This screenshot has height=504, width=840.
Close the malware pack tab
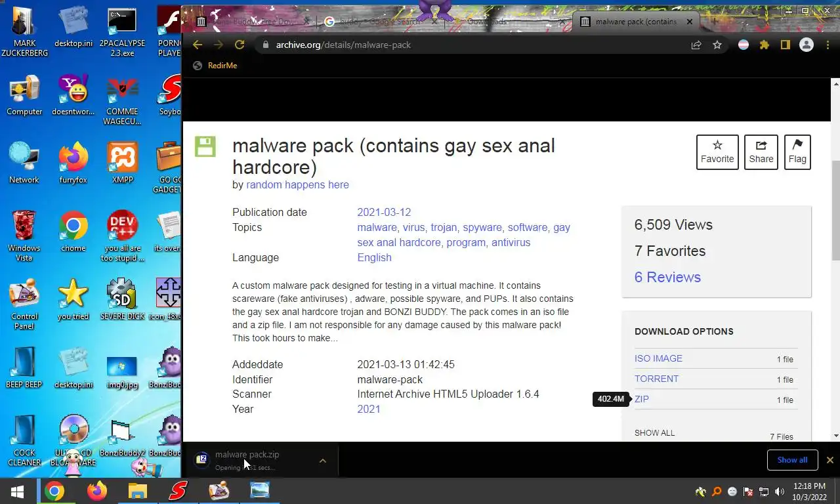[x=689, y=22]
